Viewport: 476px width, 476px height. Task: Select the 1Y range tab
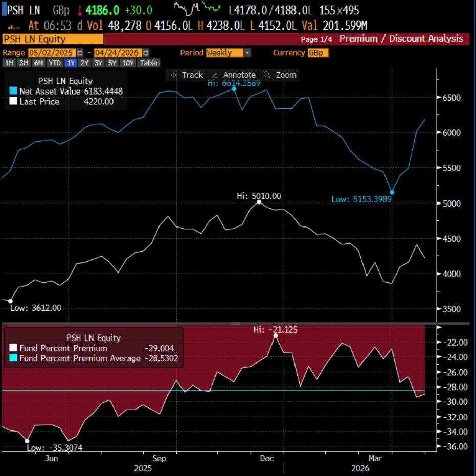point(71,63)
